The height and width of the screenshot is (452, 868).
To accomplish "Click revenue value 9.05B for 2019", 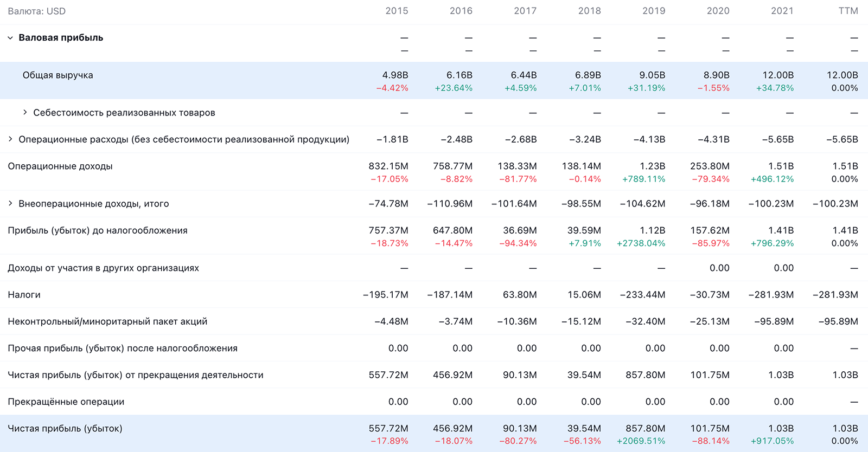I will [652, 75].
